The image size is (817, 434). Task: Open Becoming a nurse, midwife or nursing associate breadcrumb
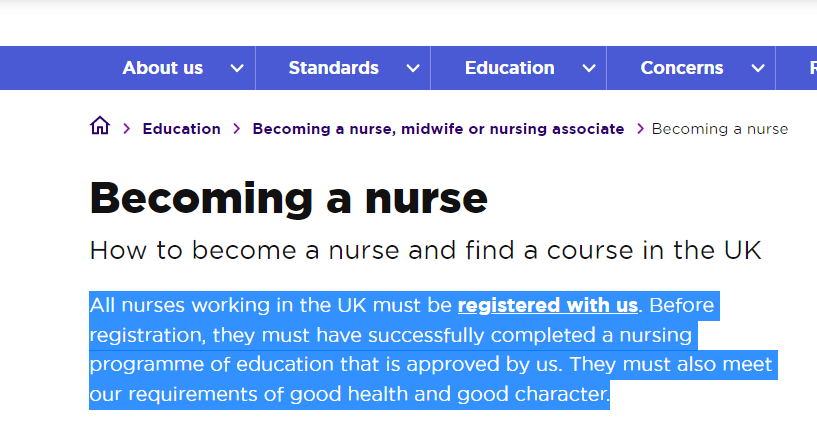[x=438, y=129]
